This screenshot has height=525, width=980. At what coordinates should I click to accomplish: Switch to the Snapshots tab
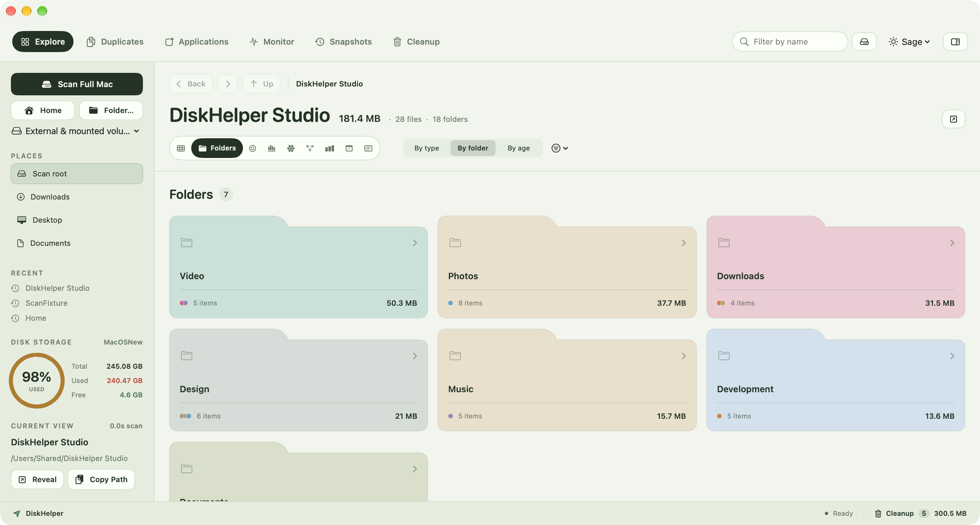[x=344, y=42]
